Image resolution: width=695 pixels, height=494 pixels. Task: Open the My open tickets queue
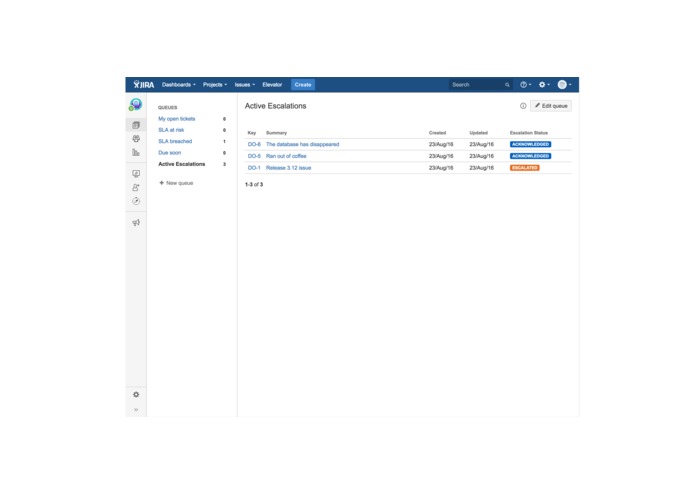point(176,119)
